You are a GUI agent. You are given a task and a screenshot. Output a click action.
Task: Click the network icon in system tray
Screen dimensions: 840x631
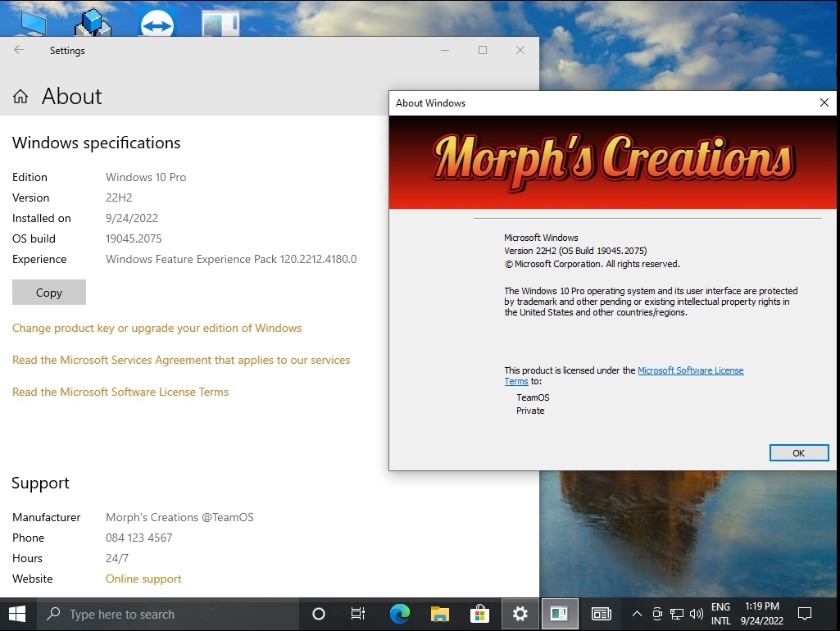coord(677,614)
